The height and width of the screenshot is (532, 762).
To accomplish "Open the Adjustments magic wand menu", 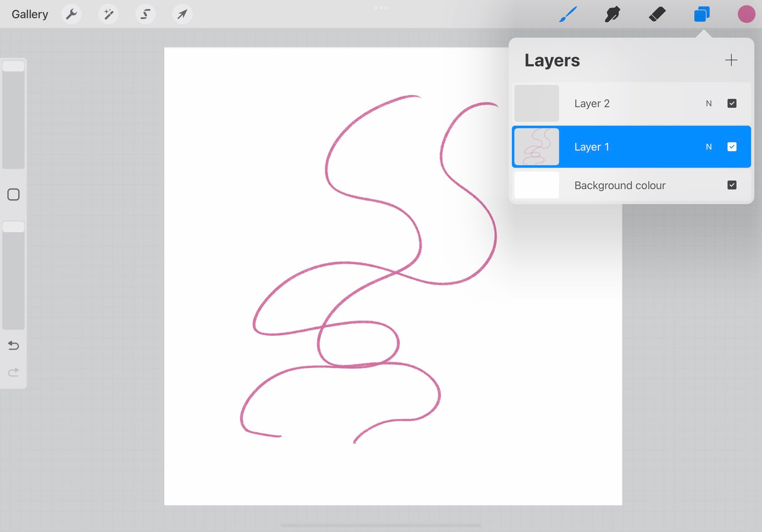I will [x=108, y=14].
